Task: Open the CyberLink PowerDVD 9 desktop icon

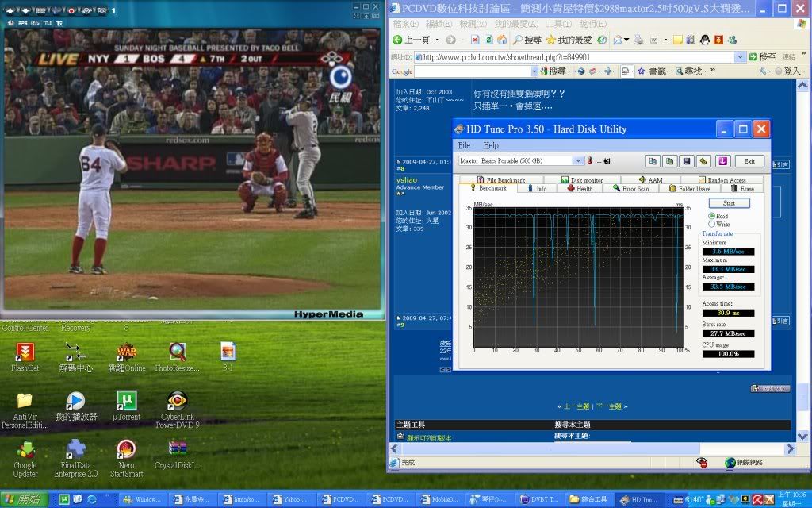Action: (x=177, y=410)
